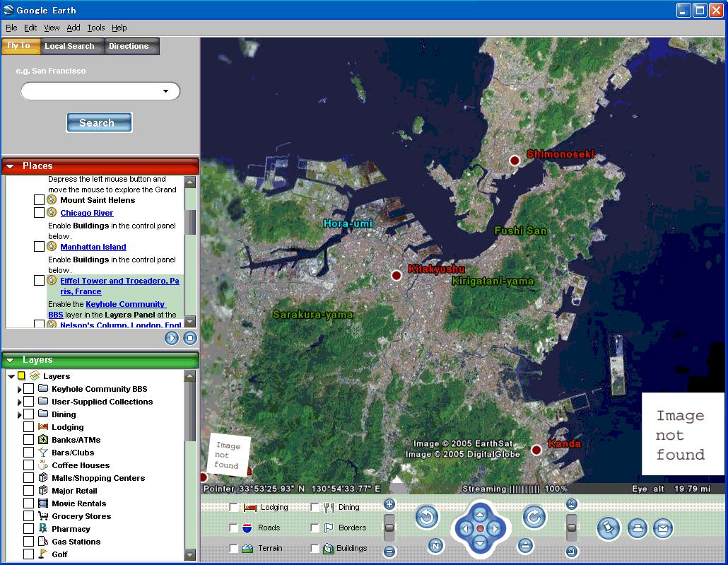728x565 pixels.
Task: Reset the tilt button
Action: (x=525, y=545)
